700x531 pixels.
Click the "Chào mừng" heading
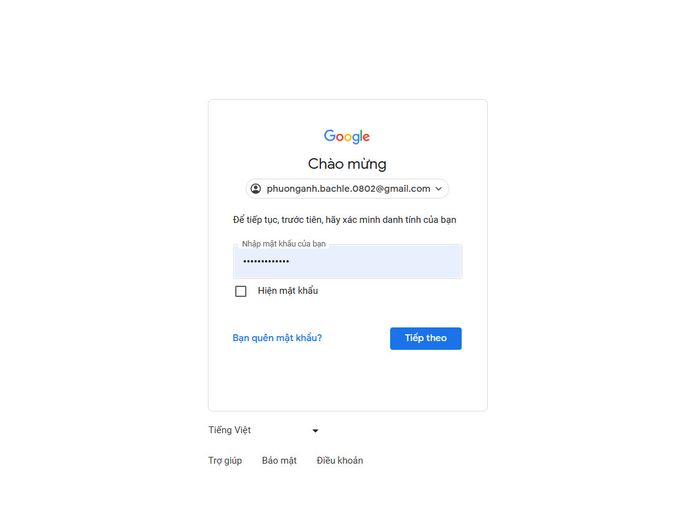[x=347, y=164]
